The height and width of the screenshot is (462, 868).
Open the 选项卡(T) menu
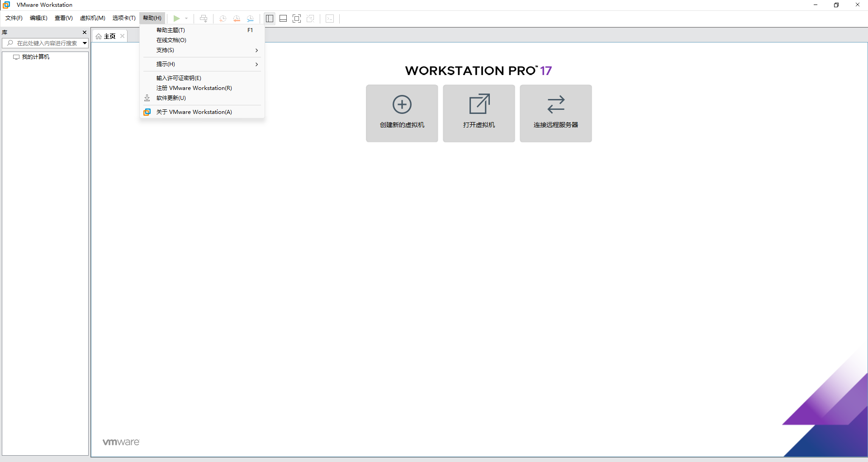point(124,18)
